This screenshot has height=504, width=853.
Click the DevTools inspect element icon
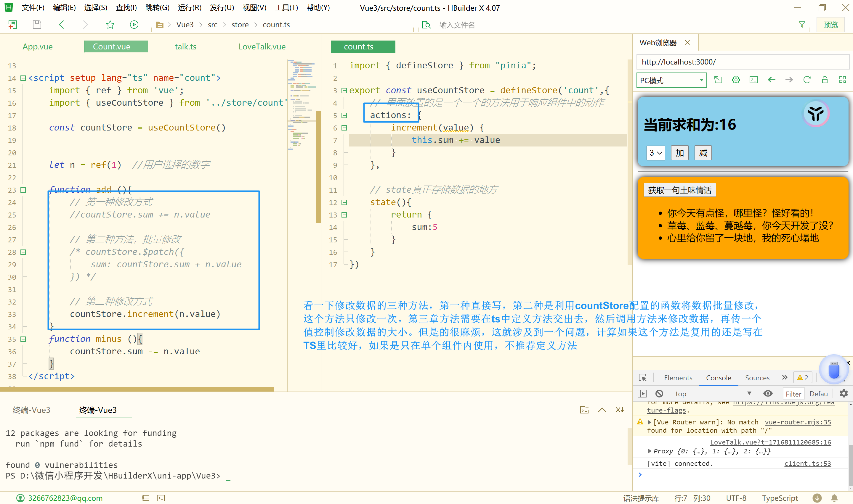tap(642, 378)
